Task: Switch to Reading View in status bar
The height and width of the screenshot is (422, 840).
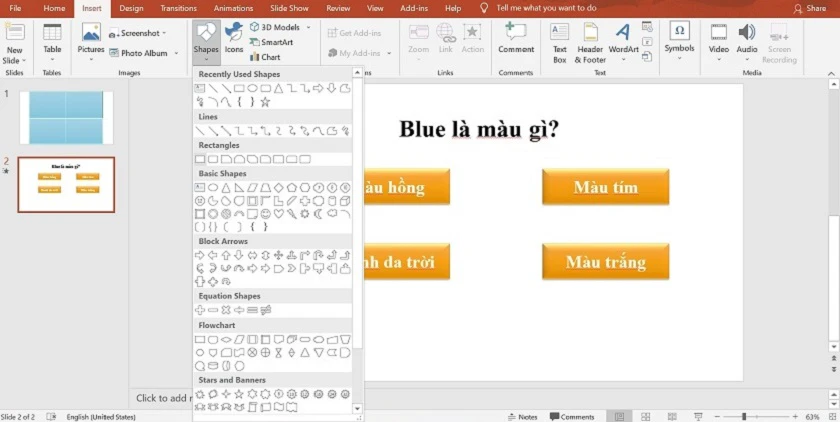Action: 672,417
